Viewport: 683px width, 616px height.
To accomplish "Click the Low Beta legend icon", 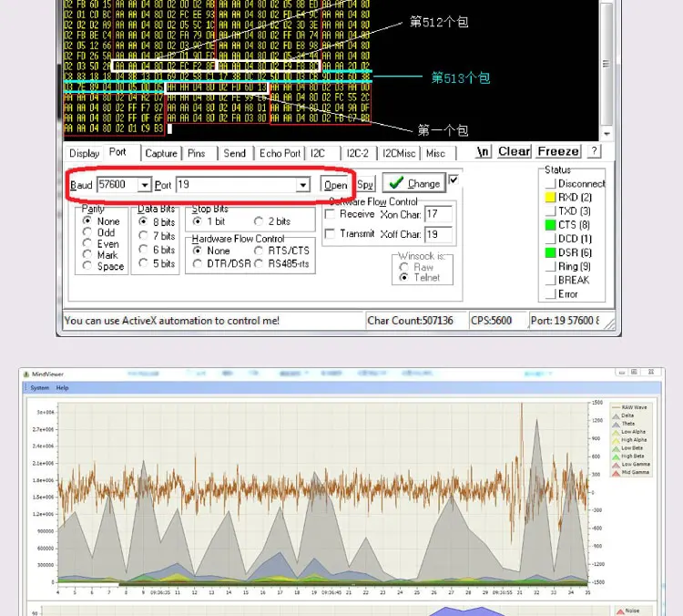I will [x=616, y=448].
